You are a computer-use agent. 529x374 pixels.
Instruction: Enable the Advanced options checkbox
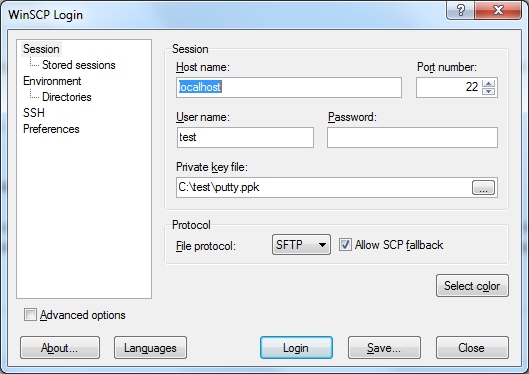click(30, 315)
